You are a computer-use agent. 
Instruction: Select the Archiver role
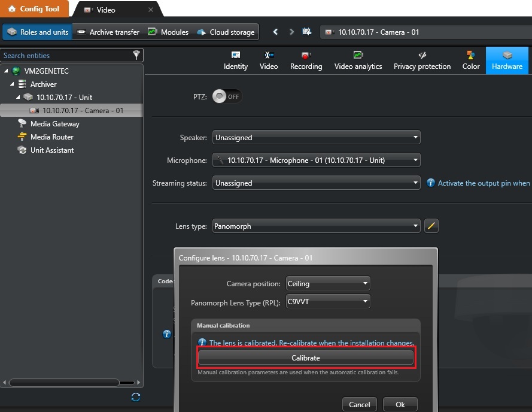[x=44, y=84]
